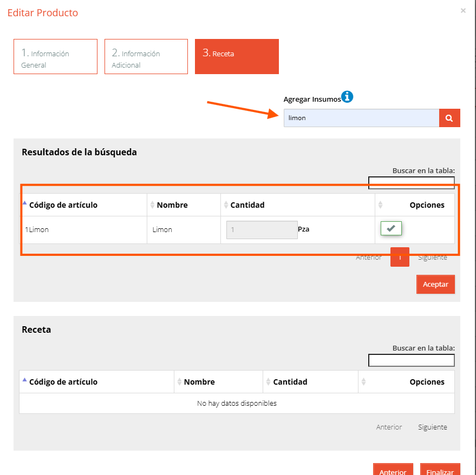
Task: Click the Finalizar button
Action: pyautogui.click(x=440, y=470)
